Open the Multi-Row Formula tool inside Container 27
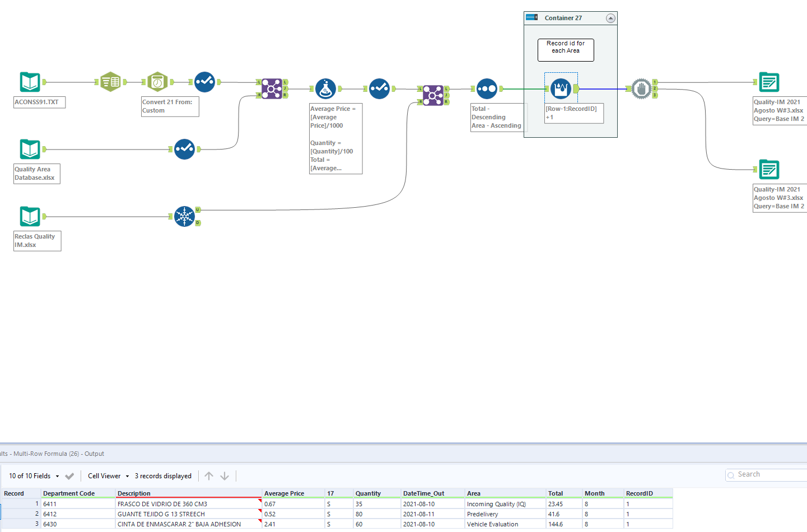This screenshot has width=807, height=532. pos(561,88)
